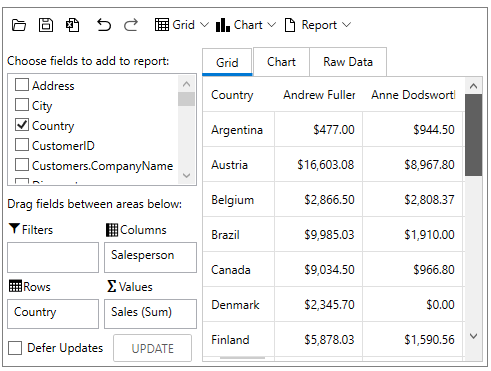Switch to the Raw Data tab
Image resolution: width=491 pixels, height=371 pixels.
click(348, 62)
